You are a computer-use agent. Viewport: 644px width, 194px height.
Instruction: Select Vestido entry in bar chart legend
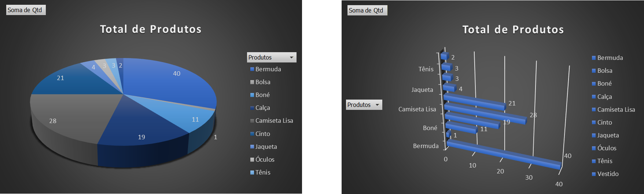(608, 174)
